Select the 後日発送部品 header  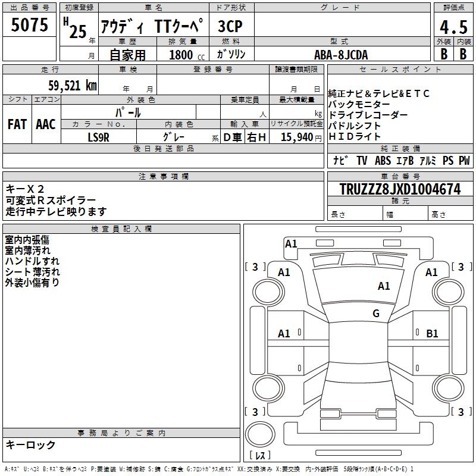164,148
